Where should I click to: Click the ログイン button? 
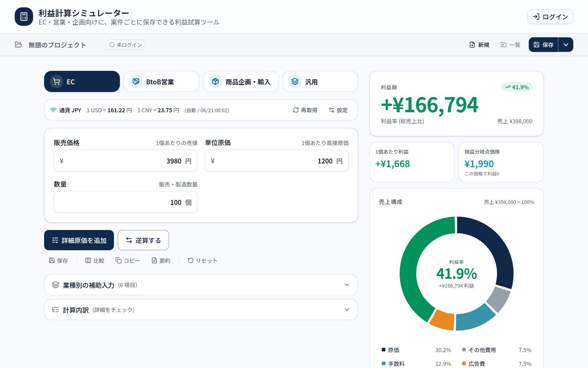(x=550, y=17)
